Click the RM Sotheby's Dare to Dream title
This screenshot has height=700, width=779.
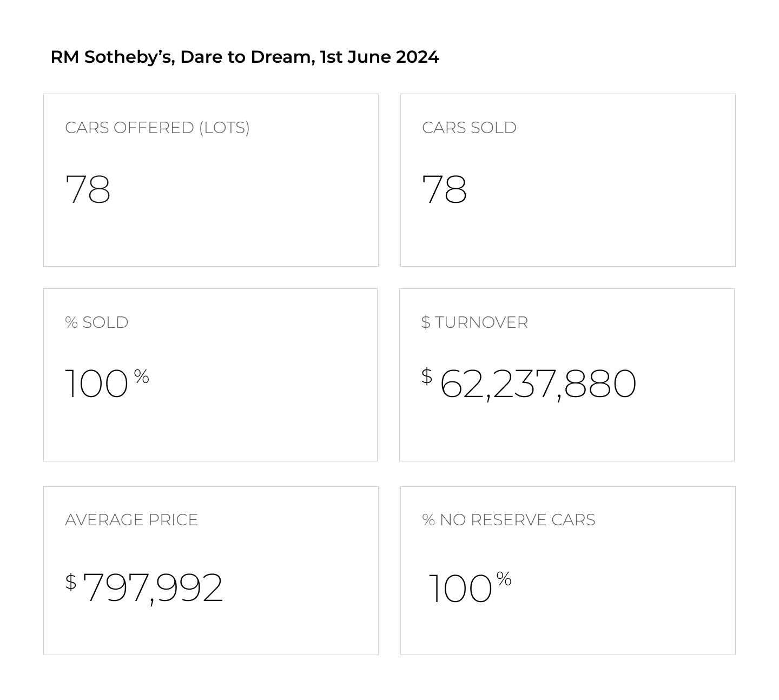245,57
